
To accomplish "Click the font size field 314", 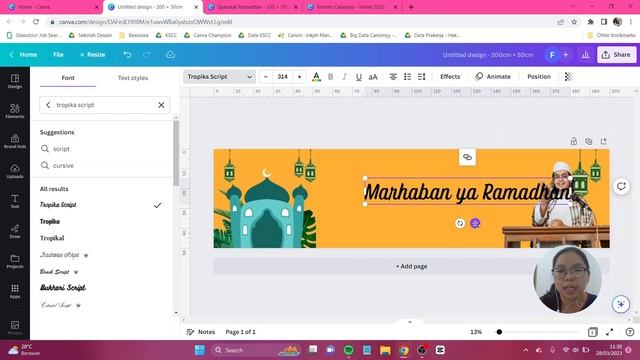I will (x=282, y=77).
